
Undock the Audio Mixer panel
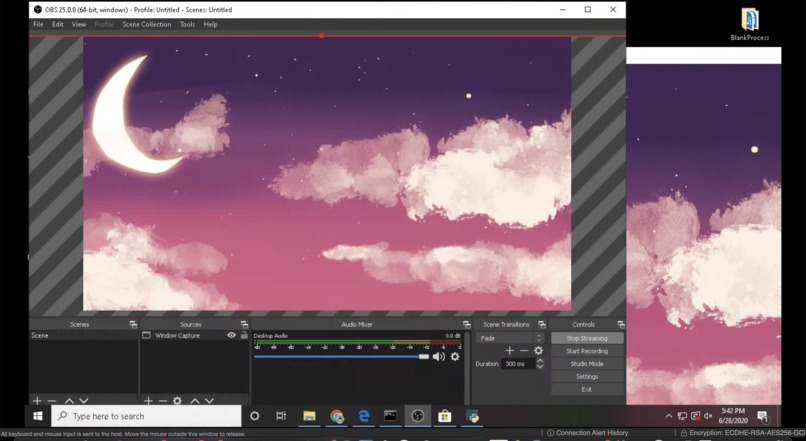point(466,324)
